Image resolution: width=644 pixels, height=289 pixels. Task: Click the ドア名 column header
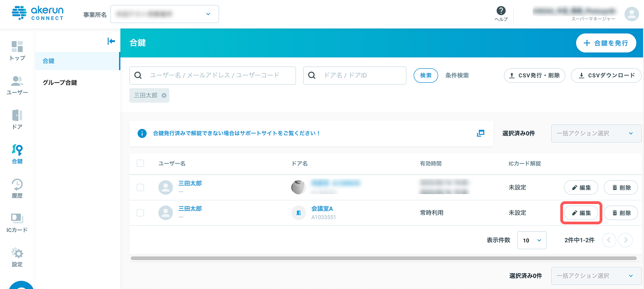tap(300, 163)
